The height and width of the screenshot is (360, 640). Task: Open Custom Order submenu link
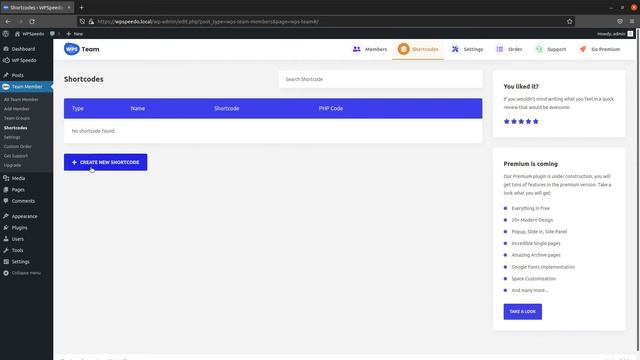pos(18,147)
